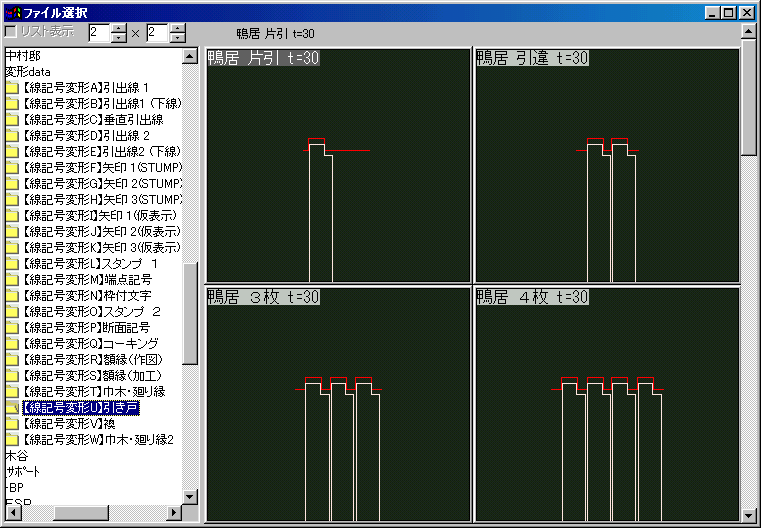761x528 pixels.
Task: Select the 鴨居 3枚 t=30 thumbnail
Action: coord(338,404)
